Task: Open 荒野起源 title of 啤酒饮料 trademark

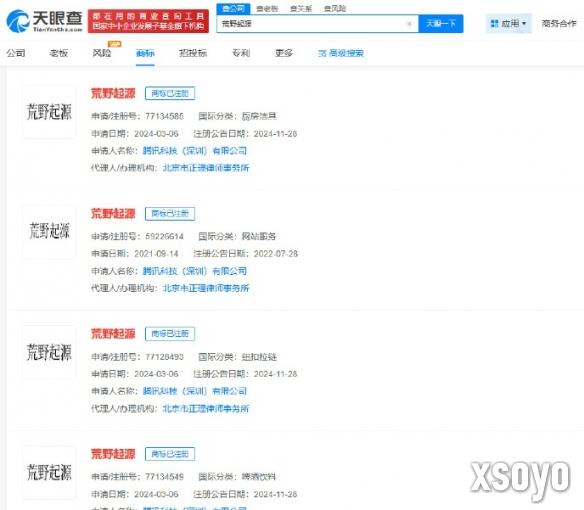Action: [113, 454]
